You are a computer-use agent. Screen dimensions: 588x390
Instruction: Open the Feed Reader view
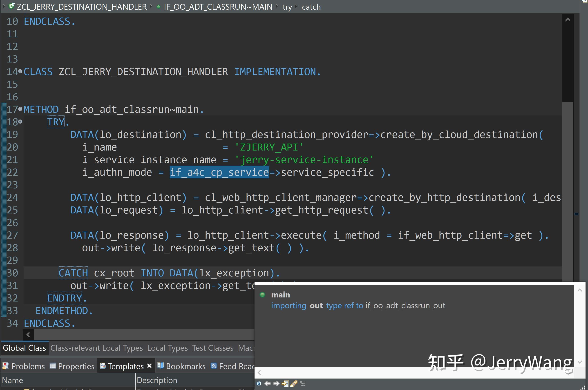[x=234, y=366]
